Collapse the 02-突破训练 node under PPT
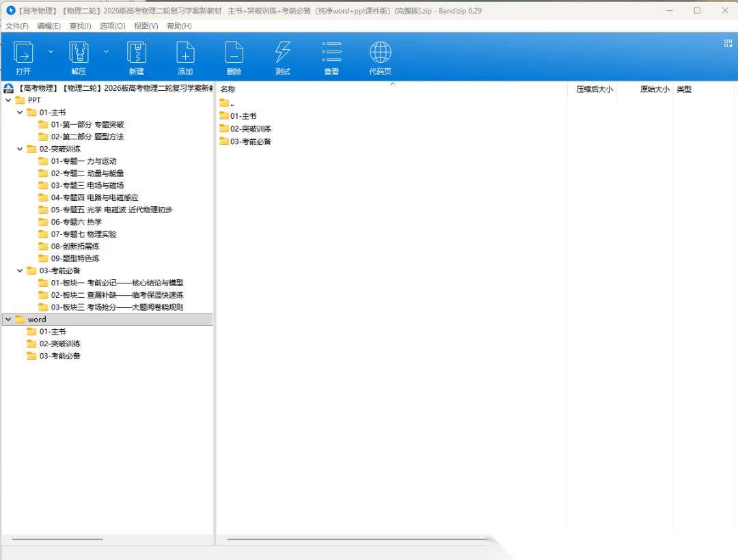 [20, 149]
